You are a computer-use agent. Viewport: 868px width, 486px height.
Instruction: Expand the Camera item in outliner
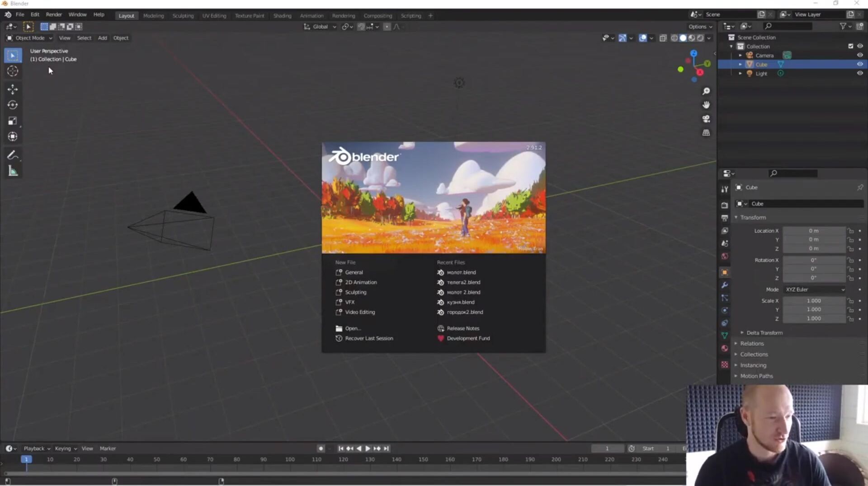click(740, 56)
